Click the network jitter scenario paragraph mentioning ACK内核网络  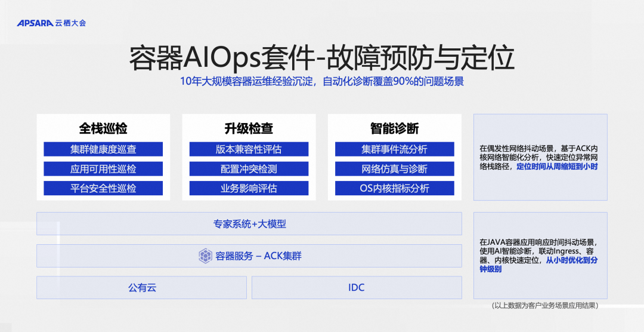(539, 158)
